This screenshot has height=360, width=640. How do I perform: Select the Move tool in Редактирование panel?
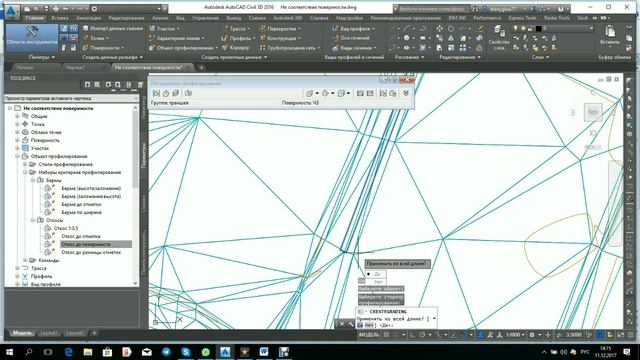(440, 29)
